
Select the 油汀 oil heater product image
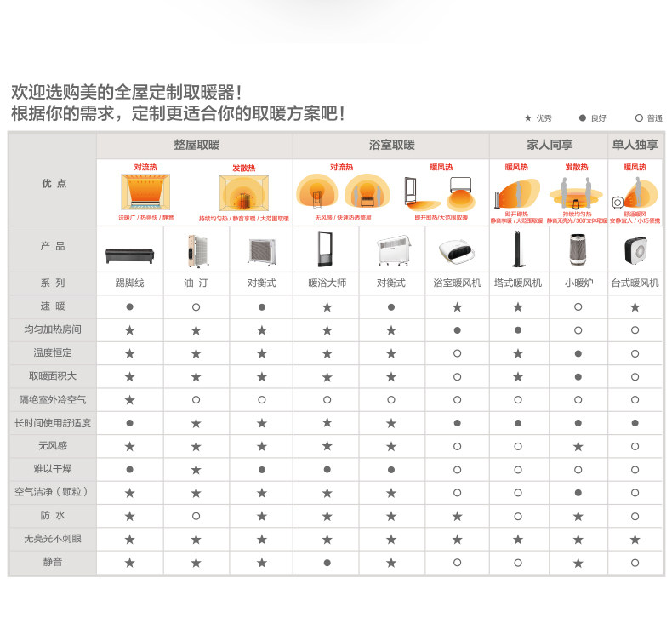click(196, 251)
